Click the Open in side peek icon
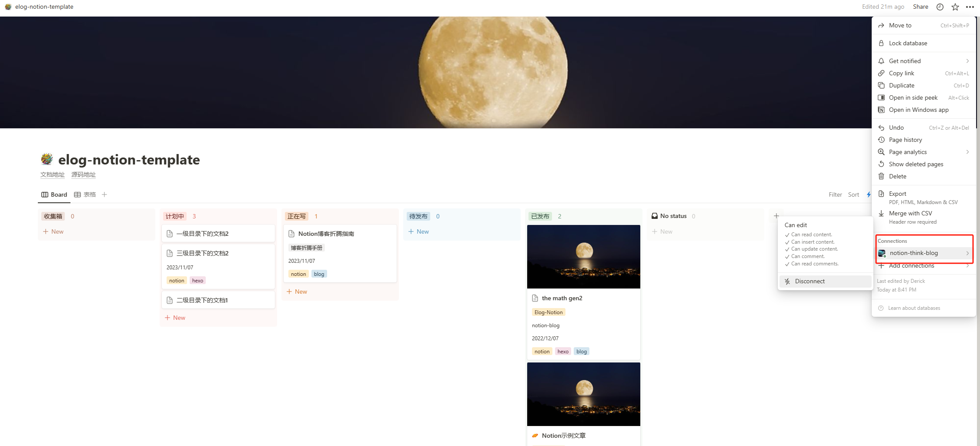The width and height of the screenshot is (980, 446). click(x=881, y=97)
